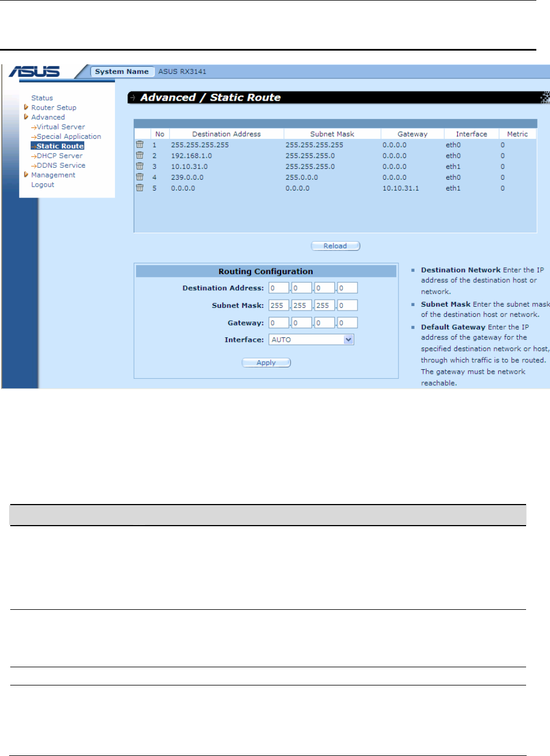
Task: Expand the Management menu arrow
Action: coord(26,175)
